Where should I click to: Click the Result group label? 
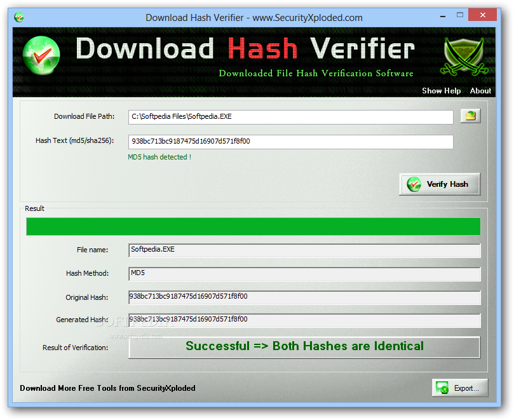(34, 208)
